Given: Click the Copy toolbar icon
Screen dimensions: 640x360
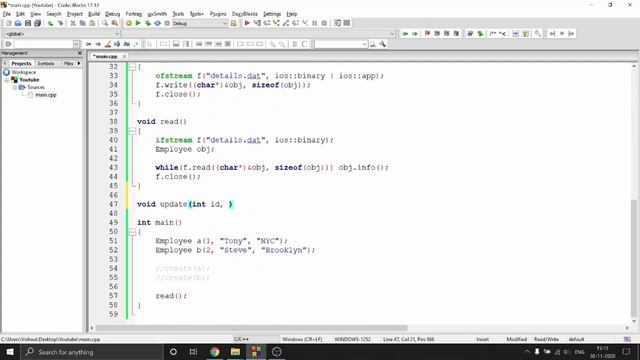Looking at the screenshot, I should tap(82, 23).
